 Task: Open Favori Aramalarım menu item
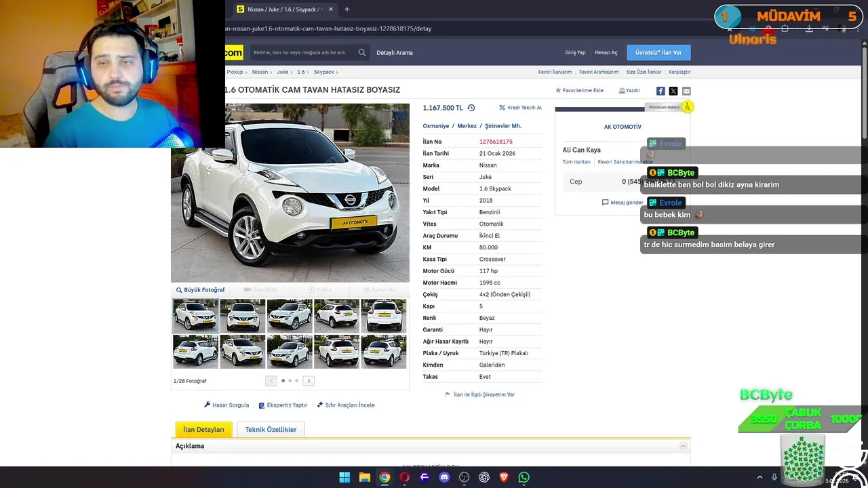tap(599, 72)
